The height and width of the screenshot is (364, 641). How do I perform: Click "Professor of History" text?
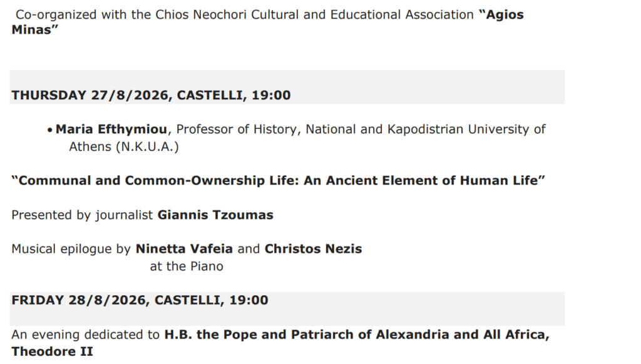[x=236, y=129]
